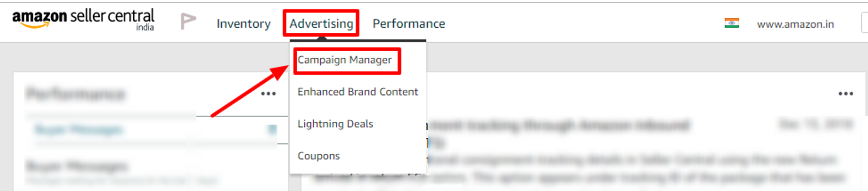Click the www.amazon.in marketplace selector
Image resolution: width=868 pixels, height=191 pixels.
(795, 24)
